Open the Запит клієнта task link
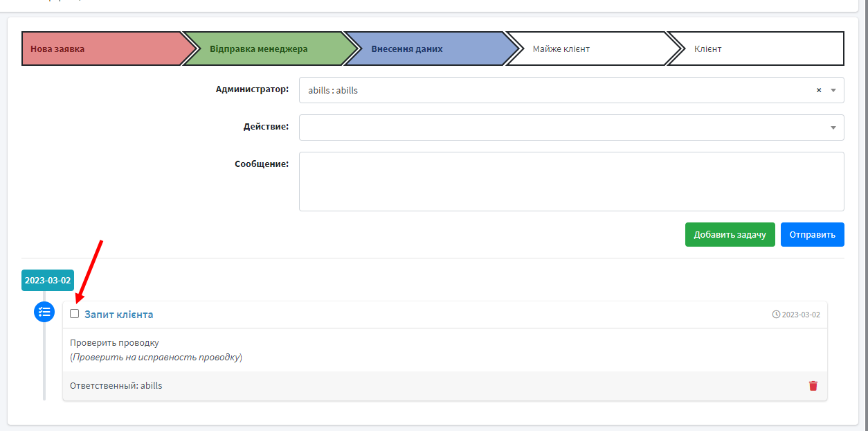 click(119, 315)
